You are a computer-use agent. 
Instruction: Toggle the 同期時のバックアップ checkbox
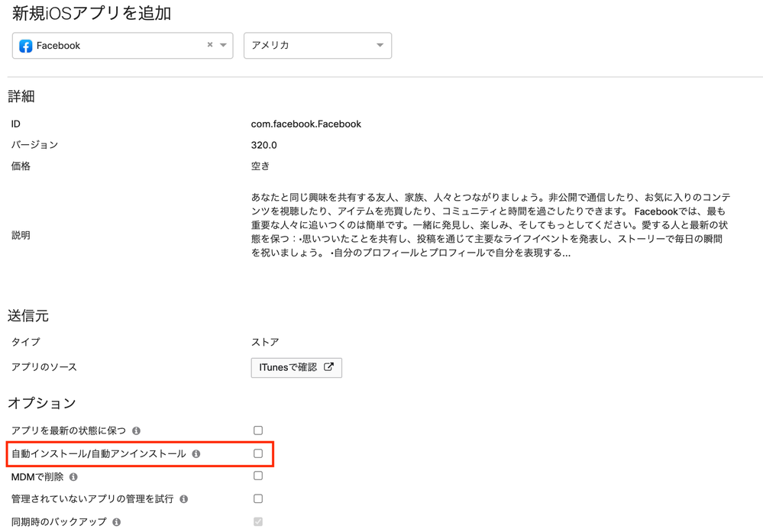tap(258, 521)
